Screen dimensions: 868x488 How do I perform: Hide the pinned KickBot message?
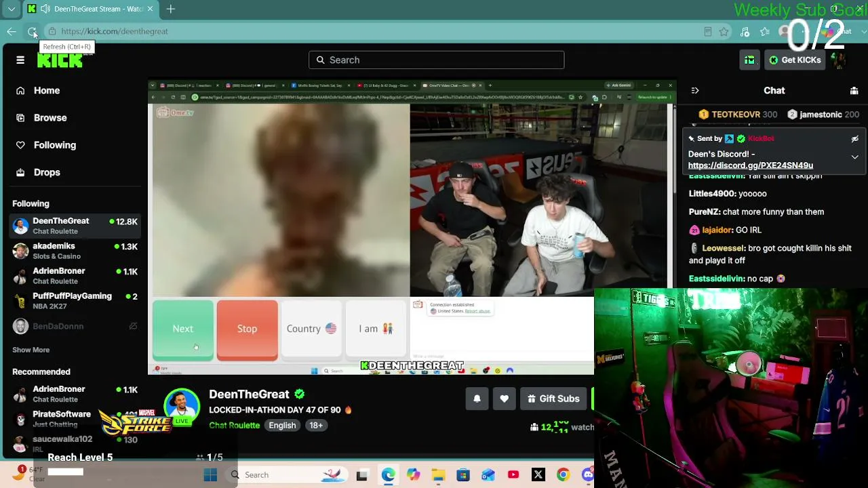[854, 139]
